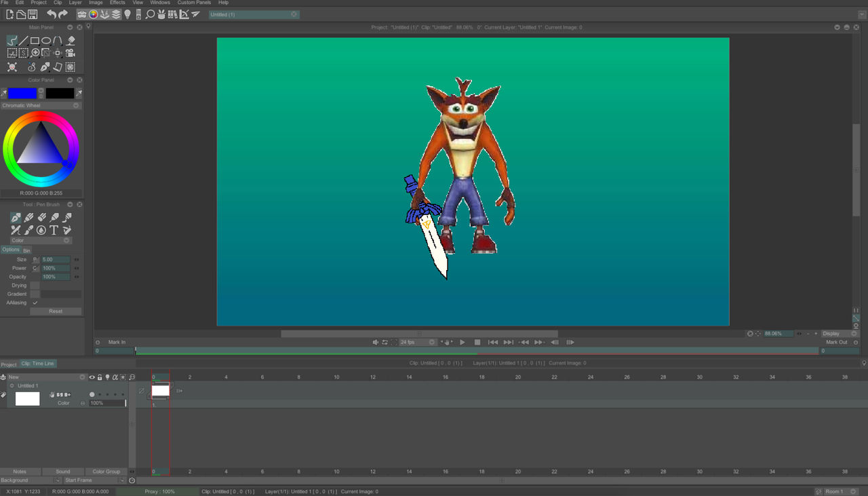Redo the last undone action
This screenshot has width=868, height=496.
(63, 14)
